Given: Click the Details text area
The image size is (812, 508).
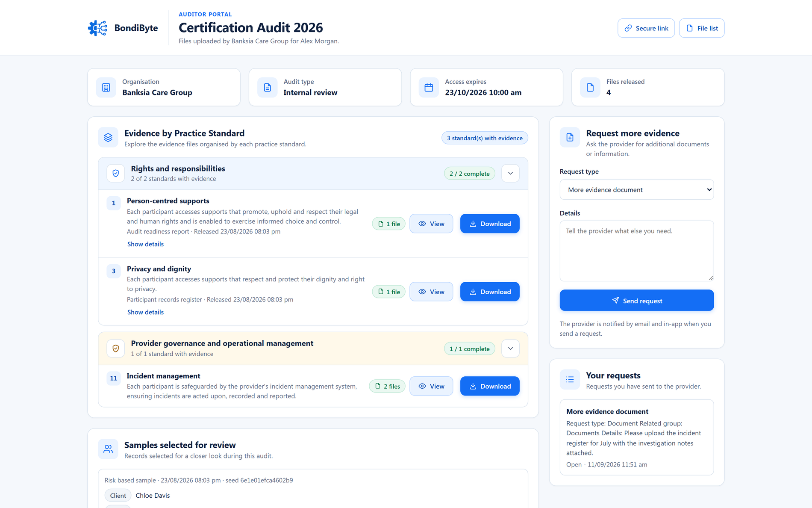Looking at the screenshot, I should 637,251.
